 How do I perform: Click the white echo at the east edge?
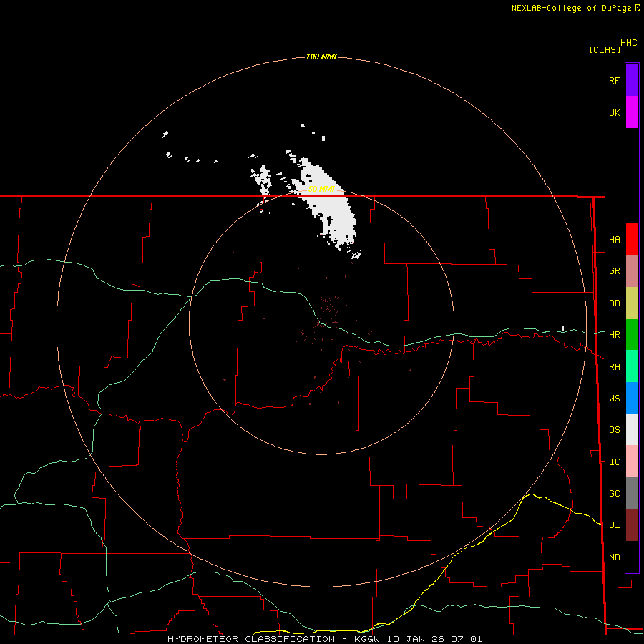pos(562,328)
